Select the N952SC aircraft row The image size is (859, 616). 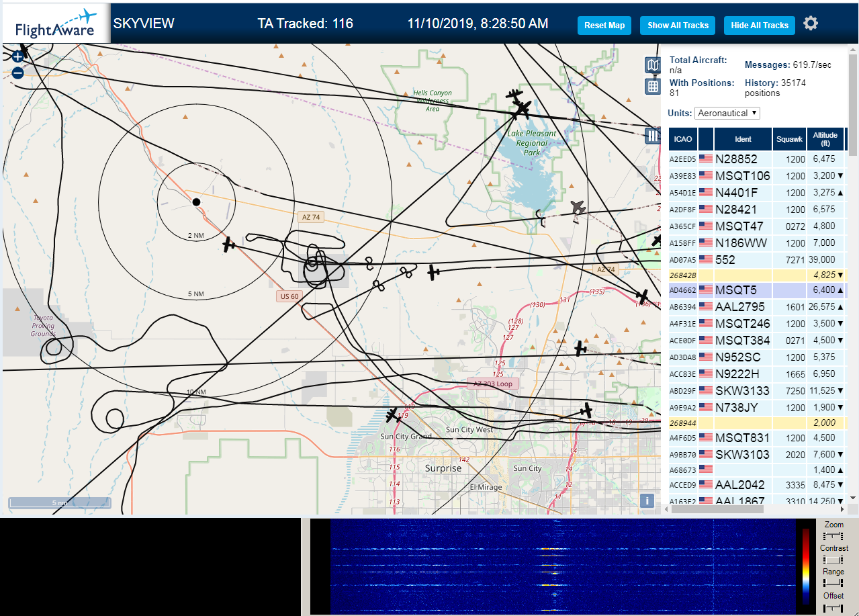pyautogui.click(x=758, y=357)
